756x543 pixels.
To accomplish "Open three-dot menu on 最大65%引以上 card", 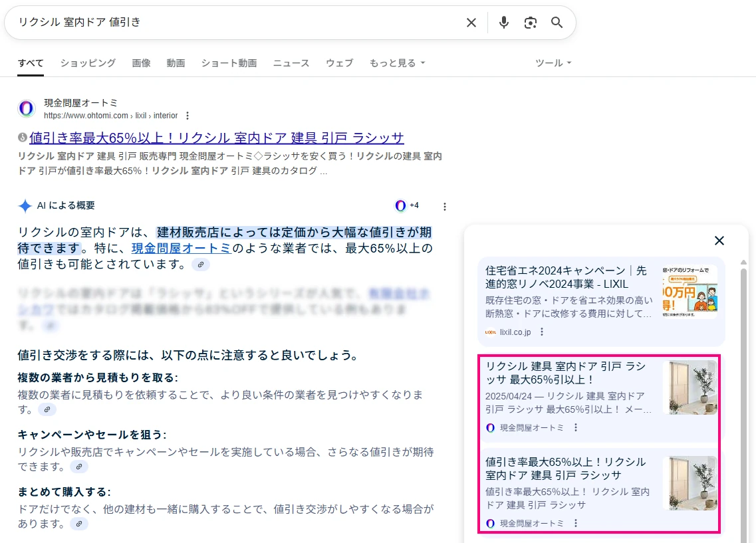I will (x=576, y=427).
